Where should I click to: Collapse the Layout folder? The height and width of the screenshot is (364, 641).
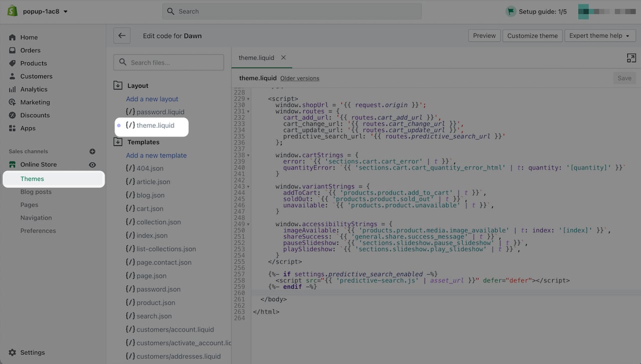[x=118, y=86]
